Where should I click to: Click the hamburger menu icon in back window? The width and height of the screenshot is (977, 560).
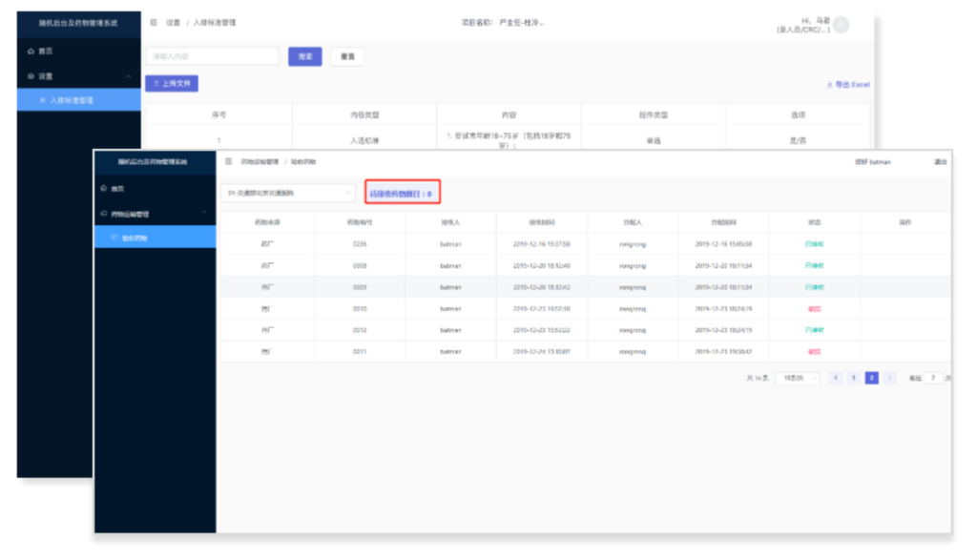[154, 22]
